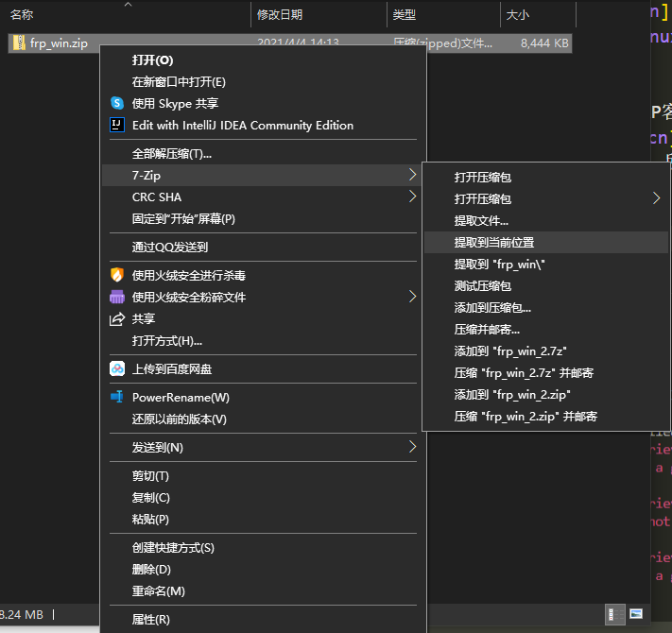This screenshot has width=672, height=633.
Task: Open the 7-Zip menu entry
Action: point(263,175)
